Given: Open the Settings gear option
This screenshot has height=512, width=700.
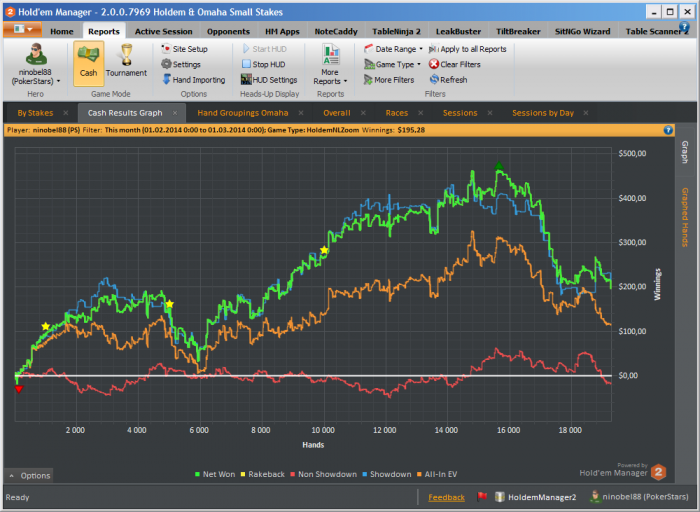Looking at the screenshot, I should pyautogui.click(x=181, y=64).
